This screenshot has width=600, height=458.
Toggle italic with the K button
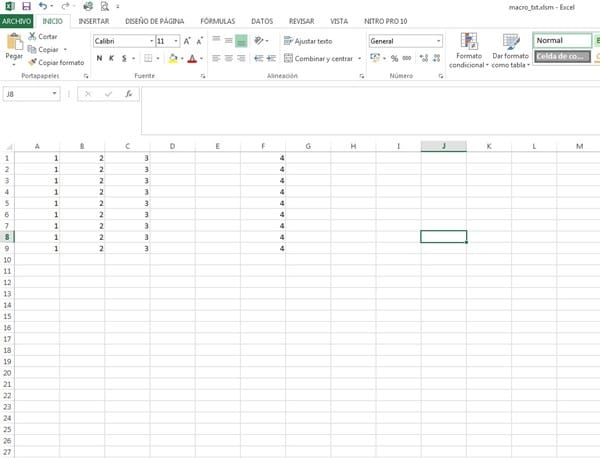click(111, 59)
